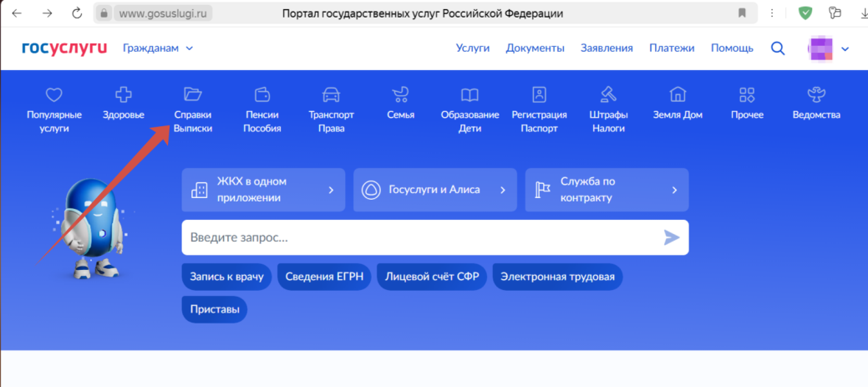Image resolution: width=868 pixels, height=387 pixels.
Task: Open ЖКХ в одном приложении banner
Action: (262, 190)
